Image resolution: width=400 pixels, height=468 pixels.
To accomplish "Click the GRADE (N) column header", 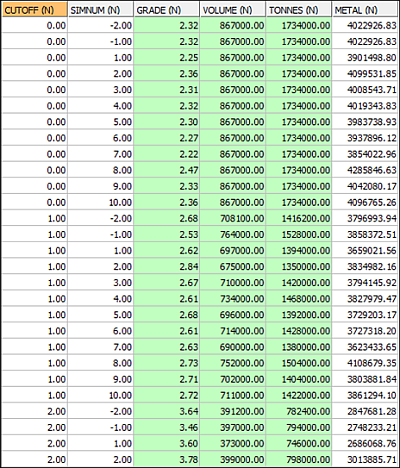I will click(166, 10).
